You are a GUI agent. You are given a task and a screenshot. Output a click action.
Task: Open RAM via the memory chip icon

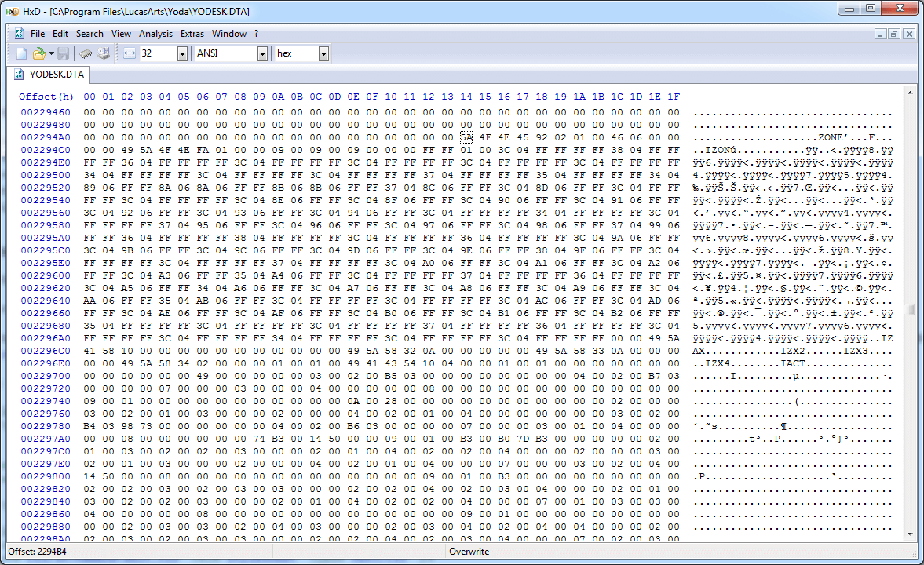point(86,53)
